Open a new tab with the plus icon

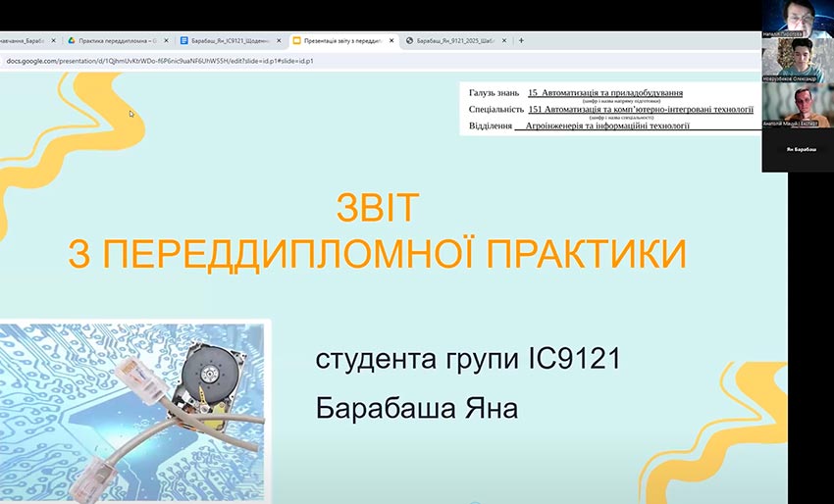[521, 40]
